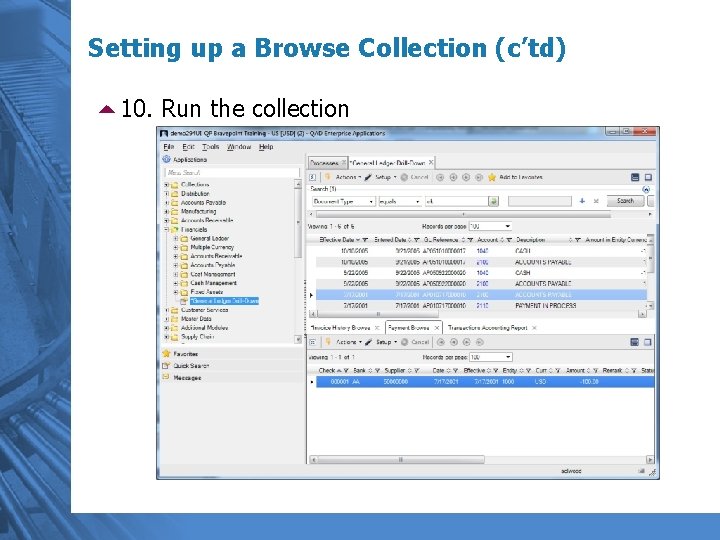Select the Customer Services folder

pos(204,310)
